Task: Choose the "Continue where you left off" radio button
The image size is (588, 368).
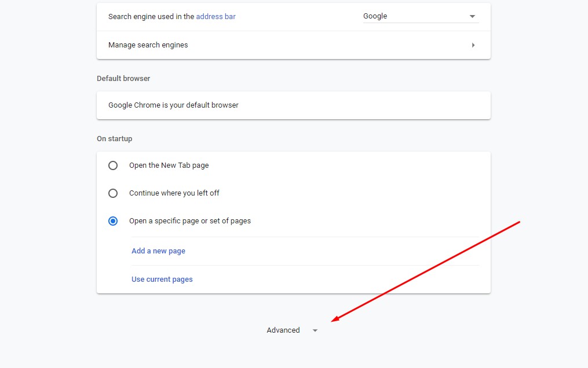Action: 113,193
